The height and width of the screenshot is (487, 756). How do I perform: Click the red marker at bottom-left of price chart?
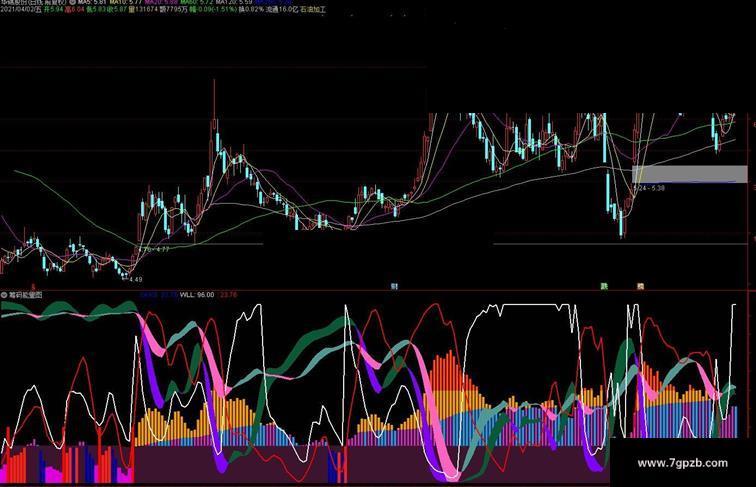coord(33,287)
